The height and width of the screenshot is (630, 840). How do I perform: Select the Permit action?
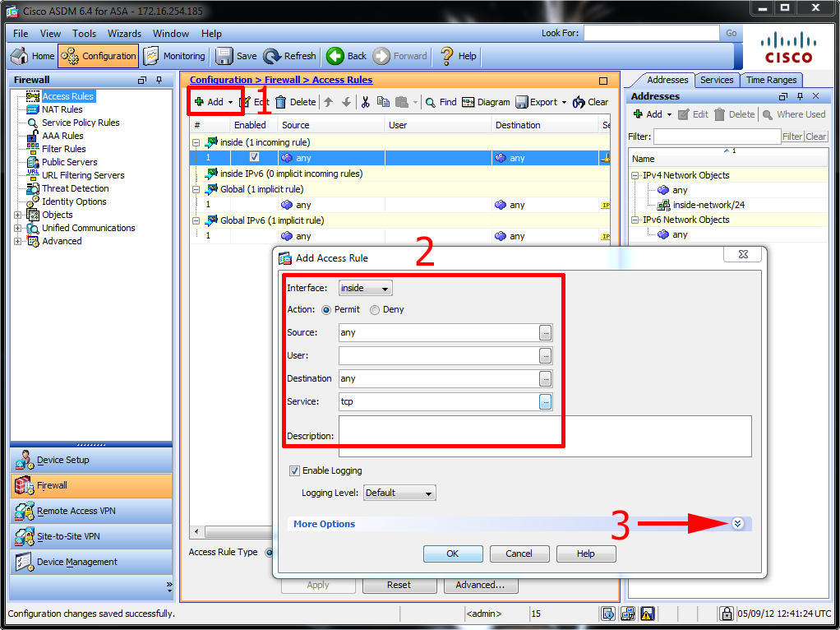tap(326, 310)
